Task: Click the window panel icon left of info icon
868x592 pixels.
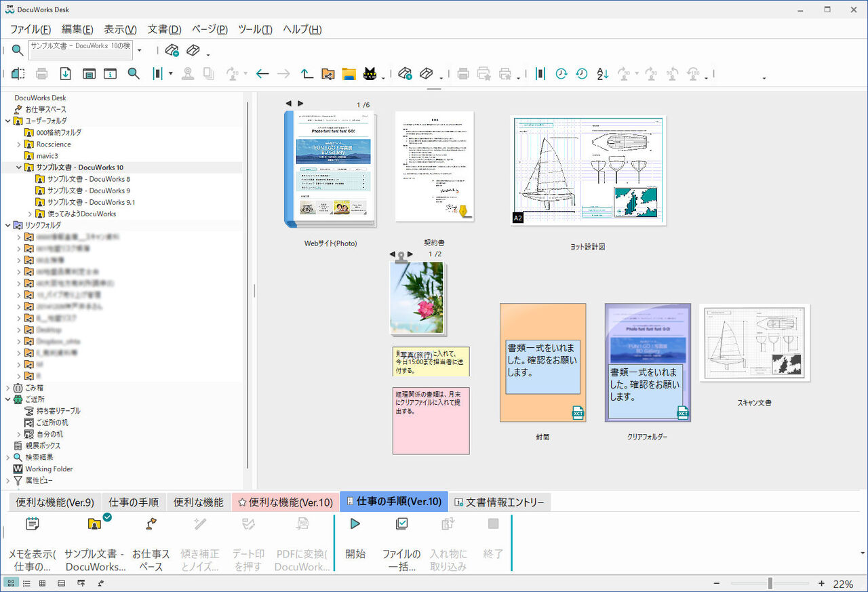Action: [89, 73]
